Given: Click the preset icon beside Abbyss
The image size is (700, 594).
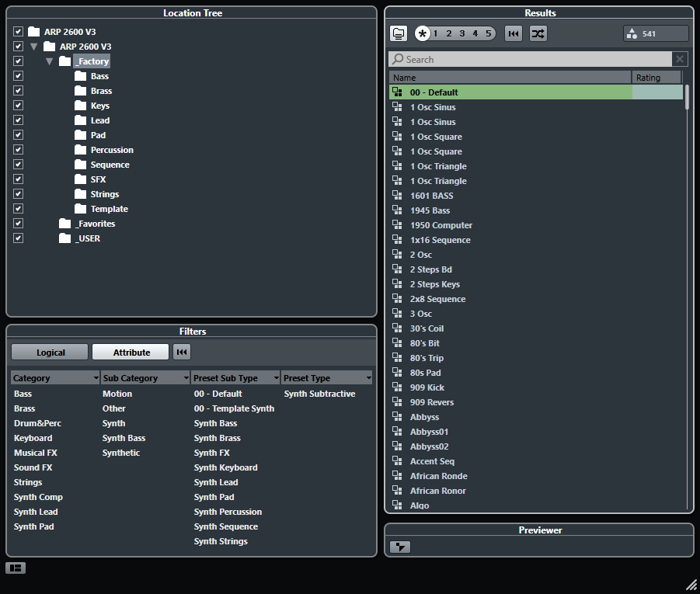Looking at the screenshot, I should pos(397,416).
